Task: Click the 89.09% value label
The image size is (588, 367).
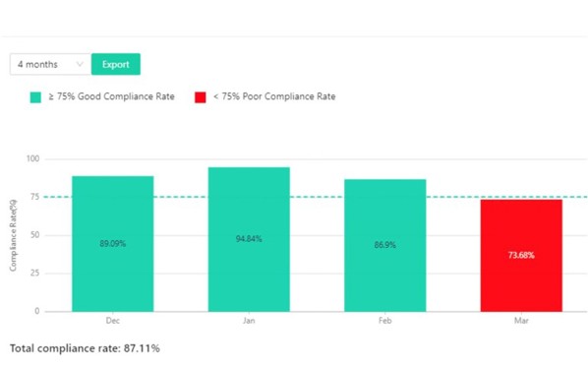Action: (113, 244)
